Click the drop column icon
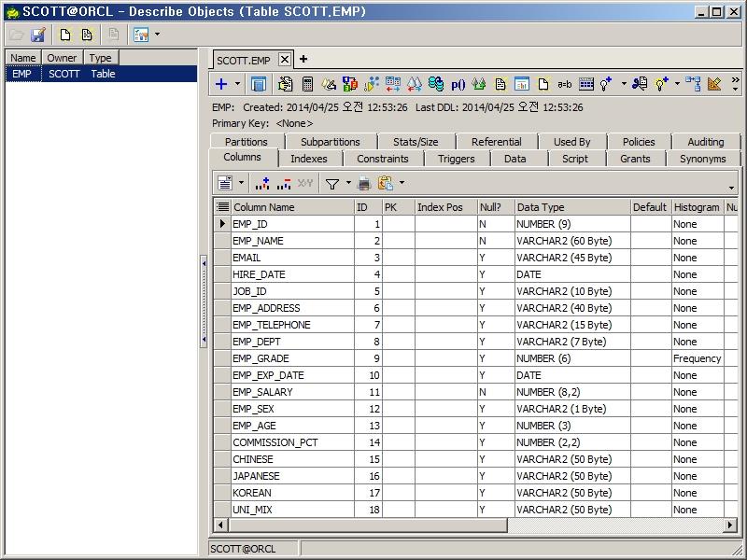Viewport: 747px width, 560px height. coord(284,184)
